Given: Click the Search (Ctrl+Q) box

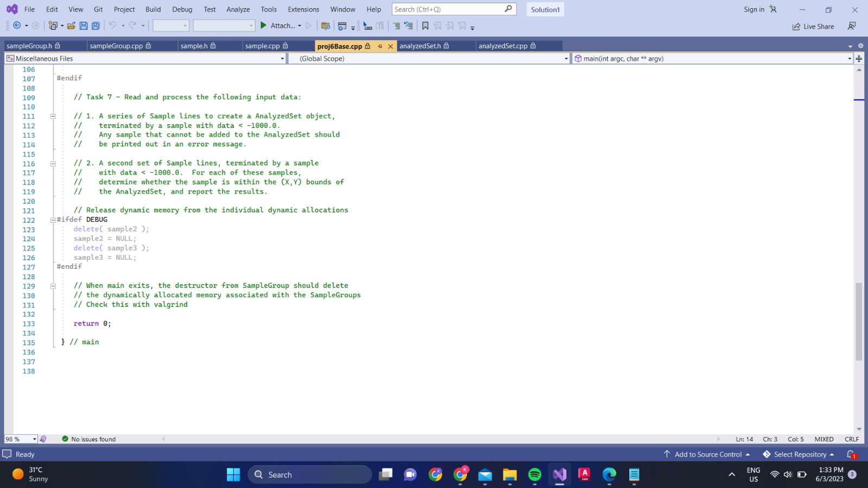Looking at the screenshot, I should click(454, 9).
